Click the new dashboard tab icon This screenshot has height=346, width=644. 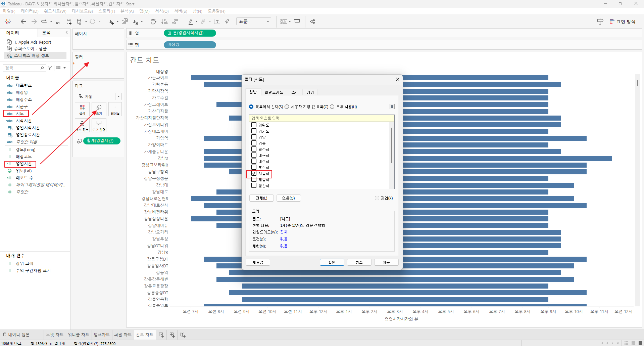(x=172, y=335)
